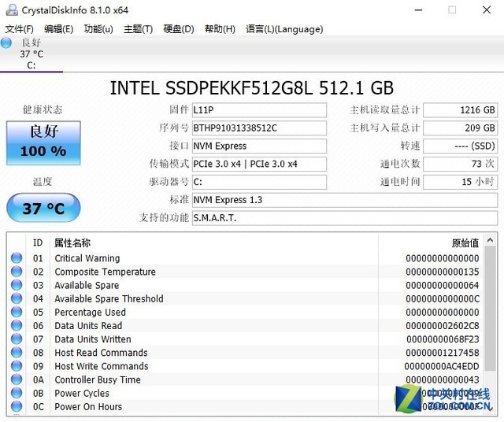
Task: Click raw value 0000000000135
Action: click(443, 272)
